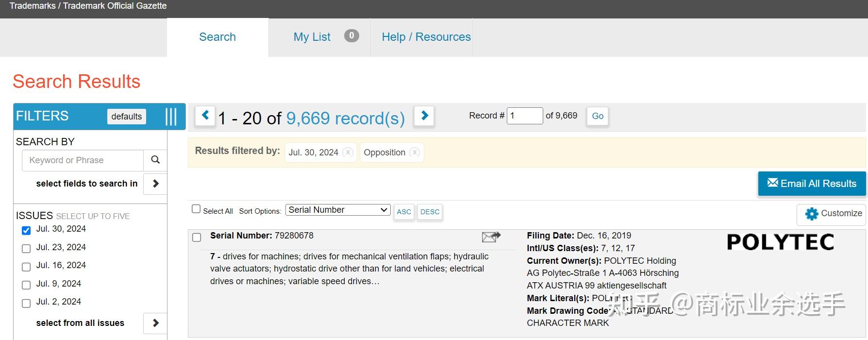Reset filters with defaults button
Screen dimensions: 868x340
(126, 116)
